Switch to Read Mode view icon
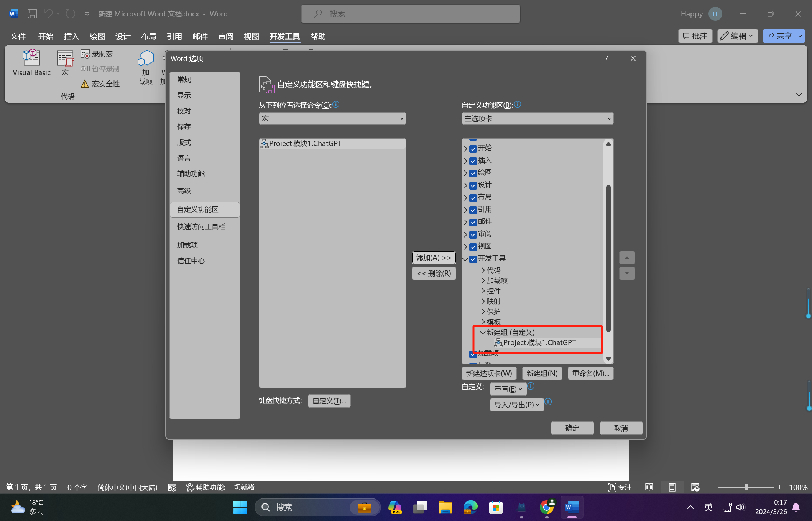812x521 pixels. [649, 487]
